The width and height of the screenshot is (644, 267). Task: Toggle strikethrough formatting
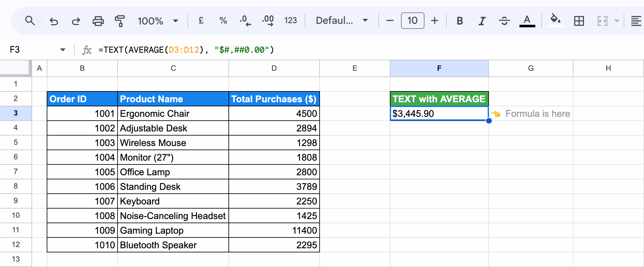tap(504, 21)
